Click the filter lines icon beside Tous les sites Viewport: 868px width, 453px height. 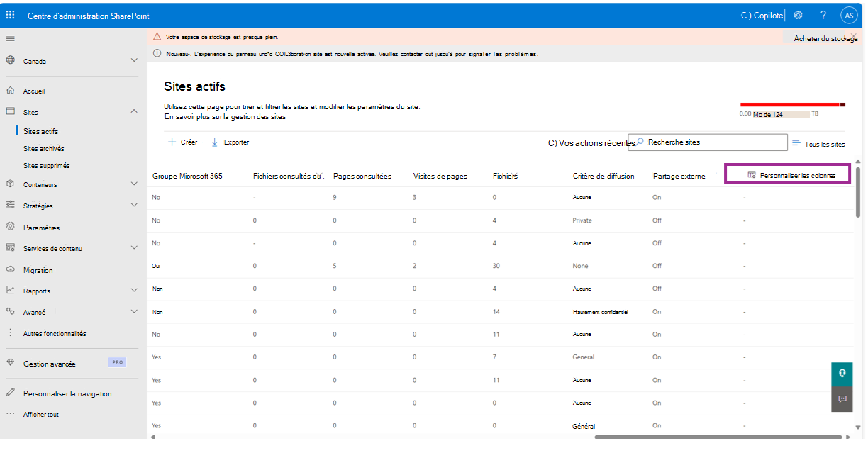[x=796, y=143]
